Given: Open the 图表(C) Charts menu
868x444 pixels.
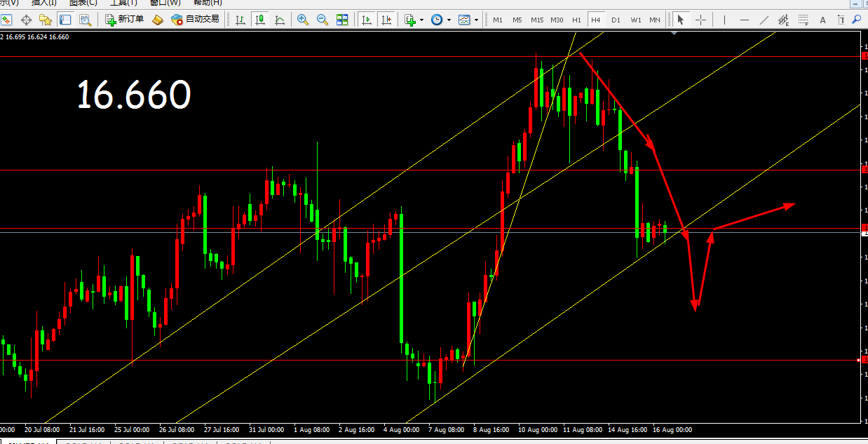Looking at the screenshot, I should (x=83, y=3).
